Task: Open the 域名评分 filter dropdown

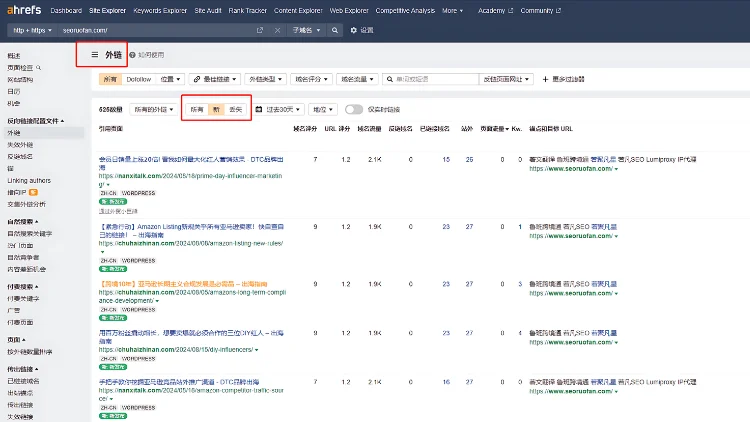Action: pos(311,79)
